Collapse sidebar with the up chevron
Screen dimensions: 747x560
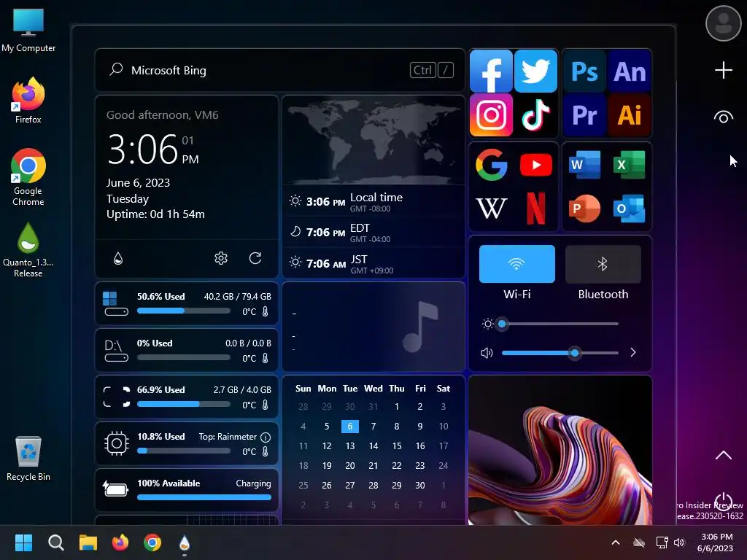pyautogui.click(x=723, y=455)
